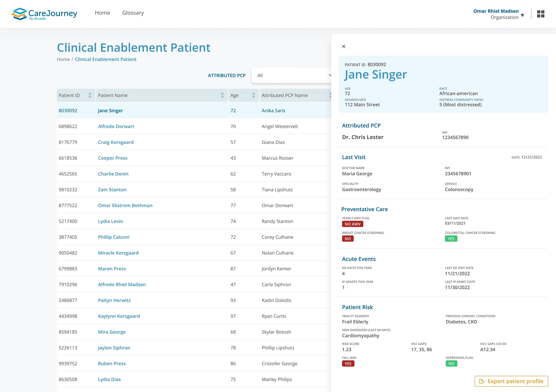Viewport: 556px width, 392px height.
Task: Click the NO AWV flag badge
Action: click(352, 224)
